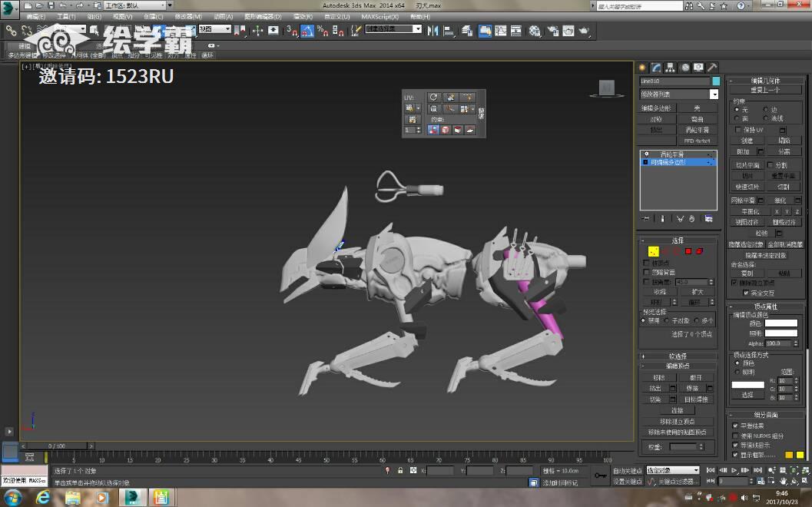The height and width of the screenshot is (507, 812).
Task: Expand the 软选择 rollout
Action: (678, 356)
